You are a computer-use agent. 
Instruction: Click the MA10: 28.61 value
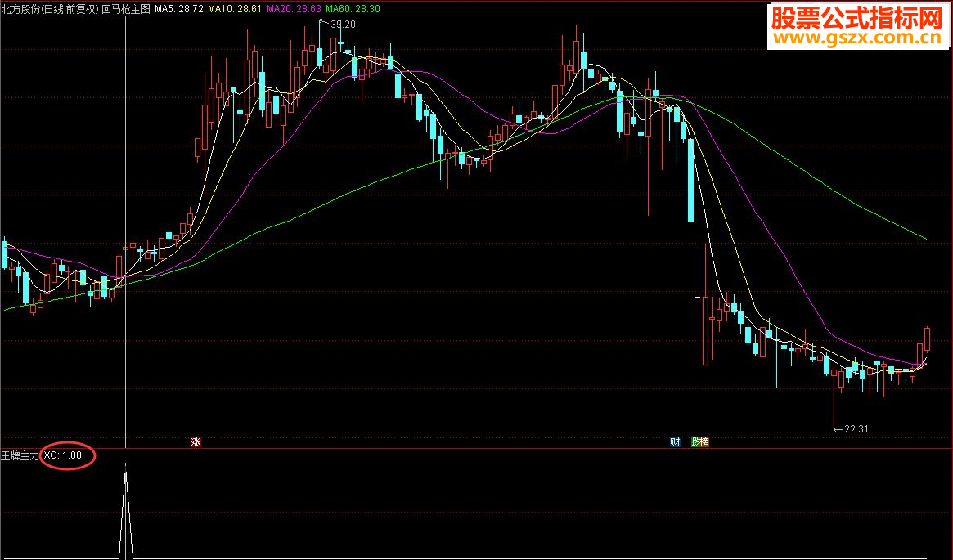tap(235, 9)
